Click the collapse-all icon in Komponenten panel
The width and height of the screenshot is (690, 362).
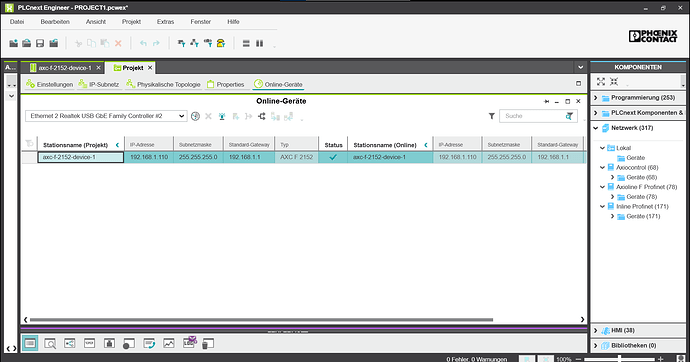click(x=614, y=81)
